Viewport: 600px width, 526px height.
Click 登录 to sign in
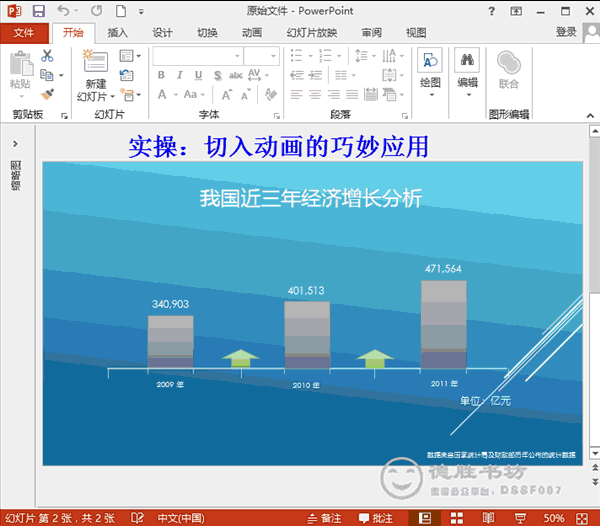[566, 32]
